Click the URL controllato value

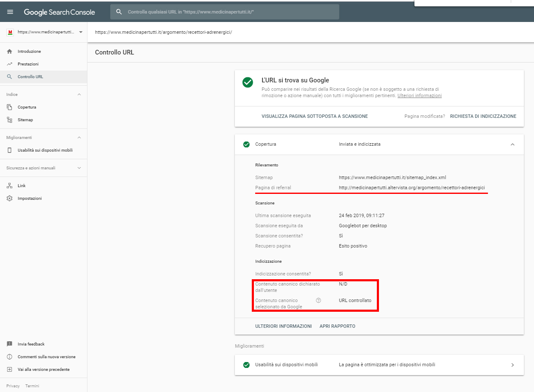coord(355,300)
